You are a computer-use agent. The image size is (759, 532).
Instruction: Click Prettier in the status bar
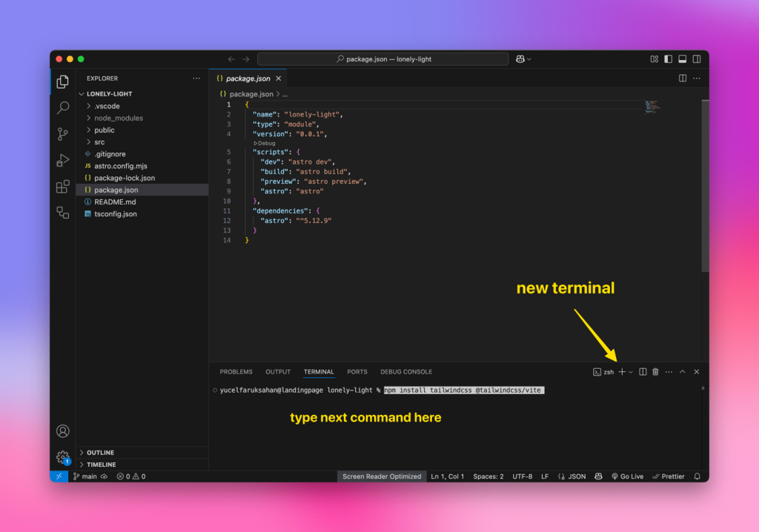(x=669, y=476)
